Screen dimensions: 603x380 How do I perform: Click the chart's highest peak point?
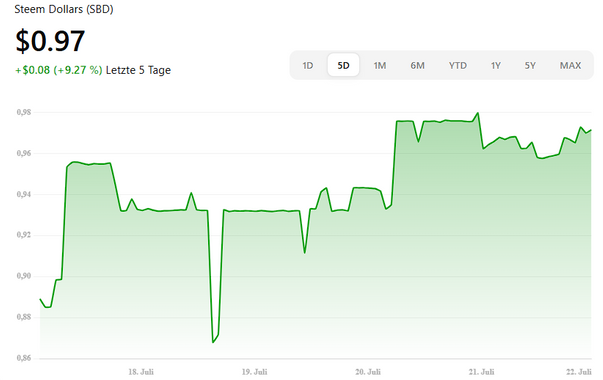478,113
